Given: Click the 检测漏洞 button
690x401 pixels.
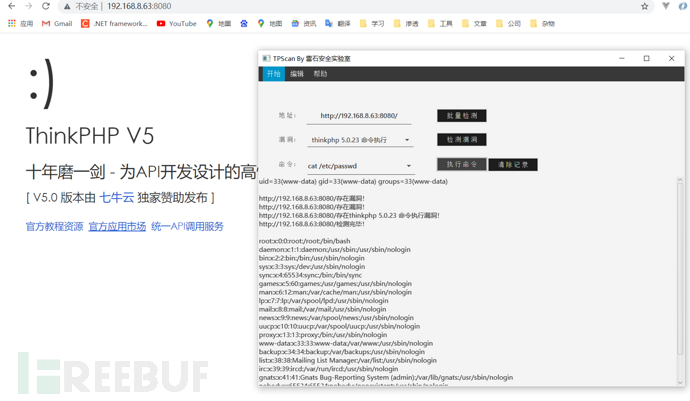Looking at the screenshot, I should pos(462,140).
